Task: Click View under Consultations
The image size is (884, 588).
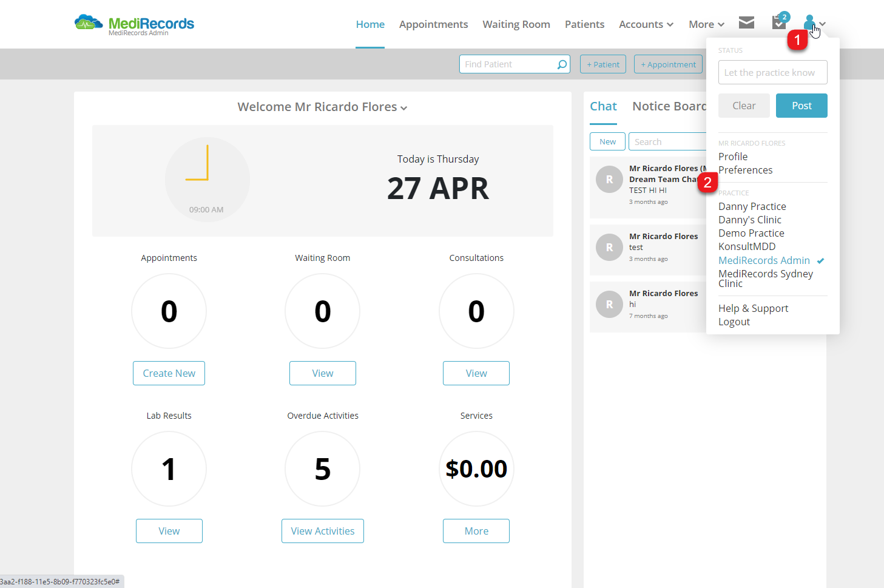Action: pyautogui.click(x=476, y=373)
